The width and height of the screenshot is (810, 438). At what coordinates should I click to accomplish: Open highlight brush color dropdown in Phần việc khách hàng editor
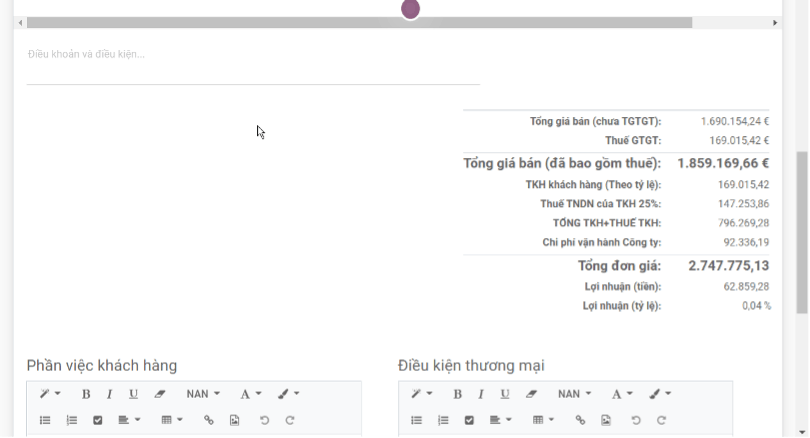pyautogui.click(x=288, y=394)
